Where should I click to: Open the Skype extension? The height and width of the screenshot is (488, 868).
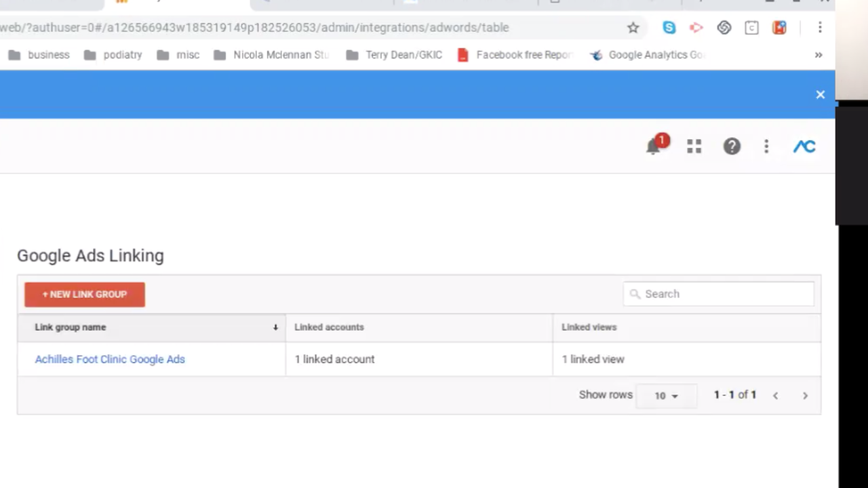tap(669, 28)
